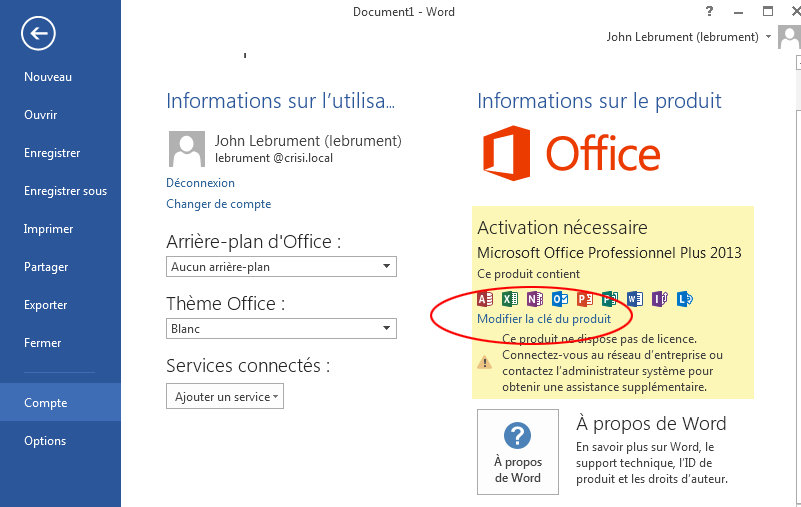Click the Publisher app icon
Screen dimensions: 801x507
pos(609,298)
